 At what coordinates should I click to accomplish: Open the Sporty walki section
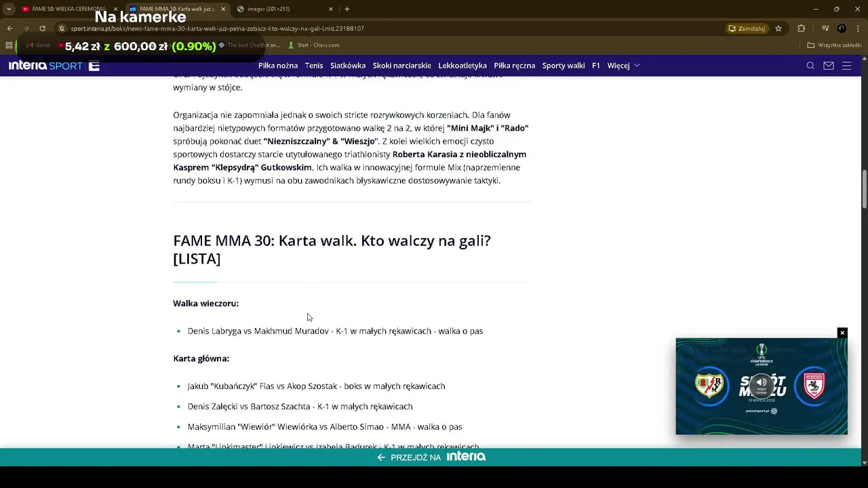point(564,66)
